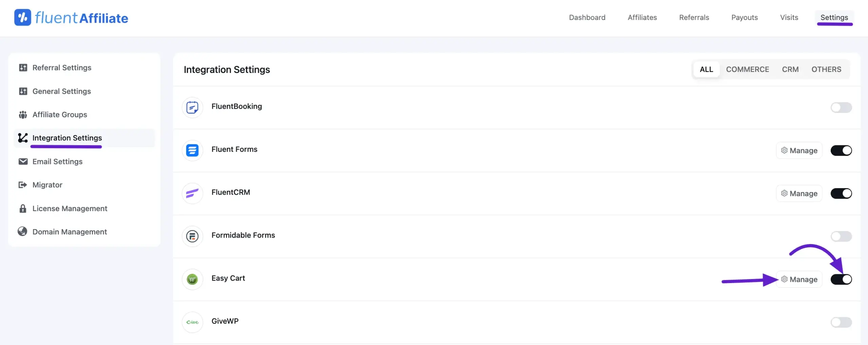
Task: Select the CRM filter tab
Action: (x=790, y=69)
